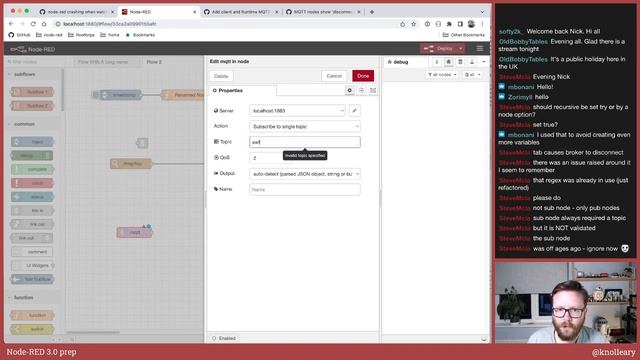Viewport: 640px width, 360px height.
Task: Open the Chrome extensions puzzle icon
Action: click(449, 24)
